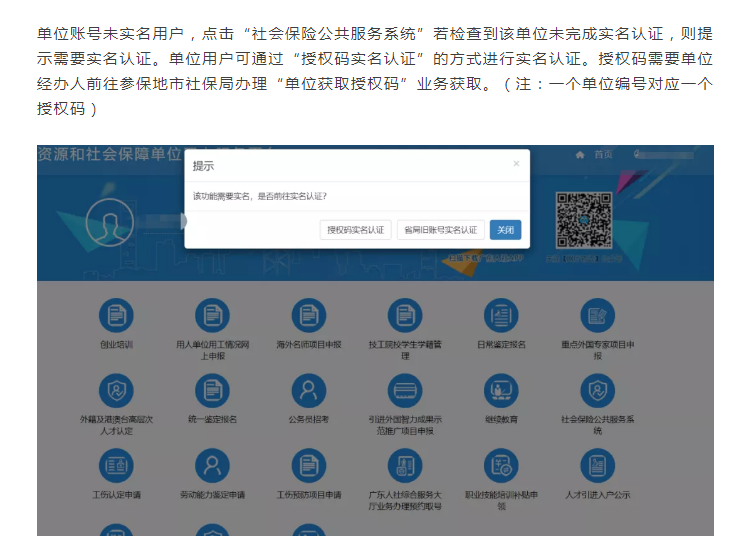Open 技工院校学生学籍管理 icon
Viewport: 740px width, 557px height.
pyautogui.click(x=405, y=317)
